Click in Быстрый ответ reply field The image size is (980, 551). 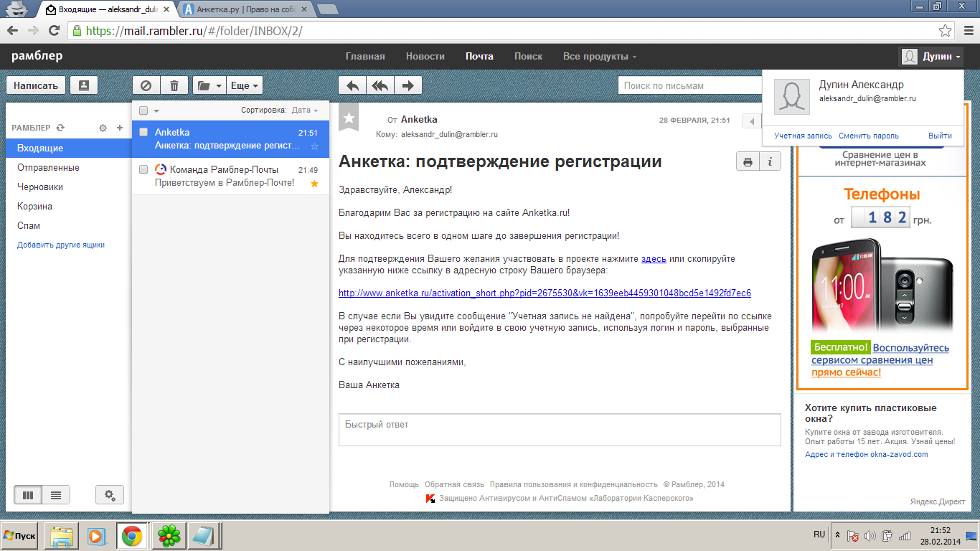coord(560,430)
